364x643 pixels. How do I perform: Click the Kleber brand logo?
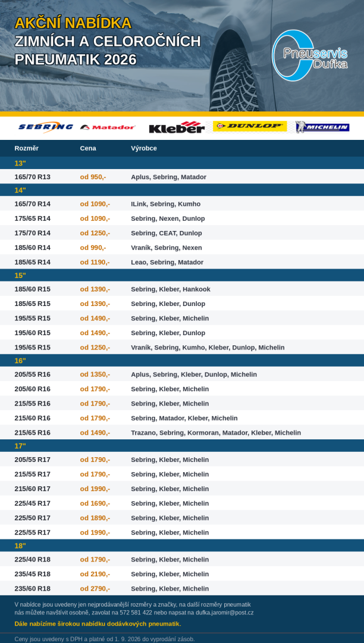177,127
